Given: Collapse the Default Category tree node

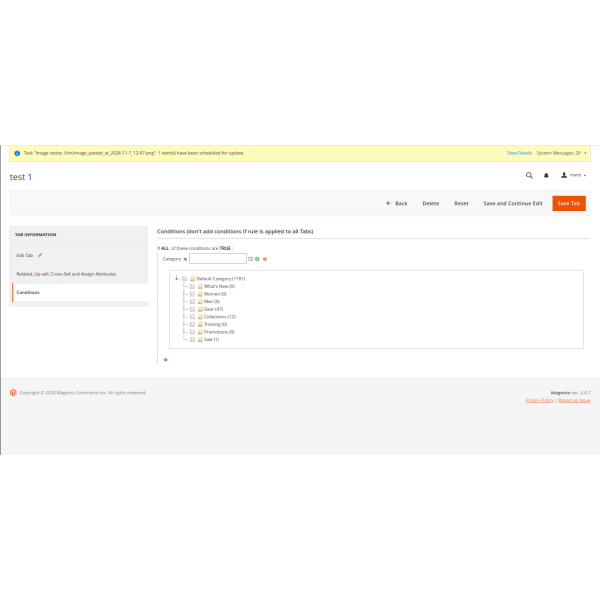Looking at the screenshot, I should tap(176, 278).
